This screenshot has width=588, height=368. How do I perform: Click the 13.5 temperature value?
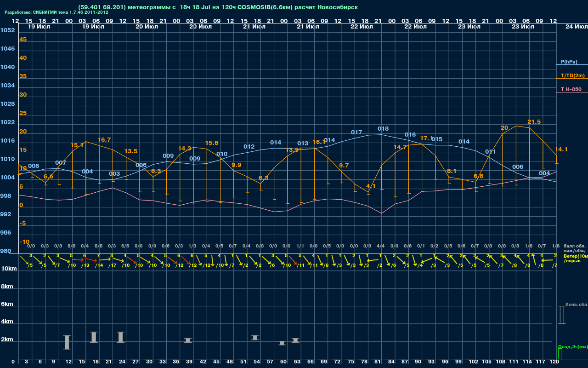[x=131, y=151]
